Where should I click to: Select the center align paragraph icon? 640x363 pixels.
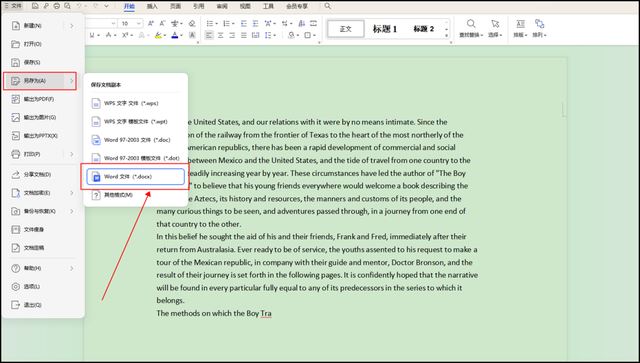tap(220, 36)
